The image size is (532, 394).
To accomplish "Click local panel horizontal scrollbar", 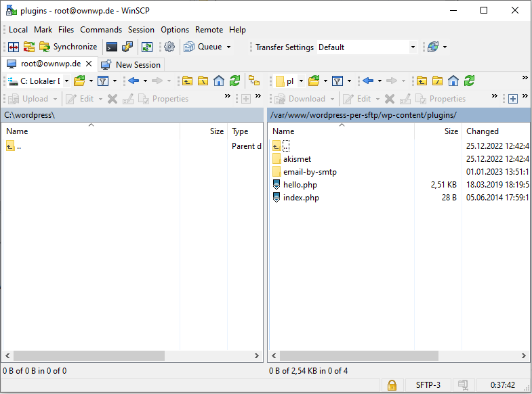I will 89,355.
